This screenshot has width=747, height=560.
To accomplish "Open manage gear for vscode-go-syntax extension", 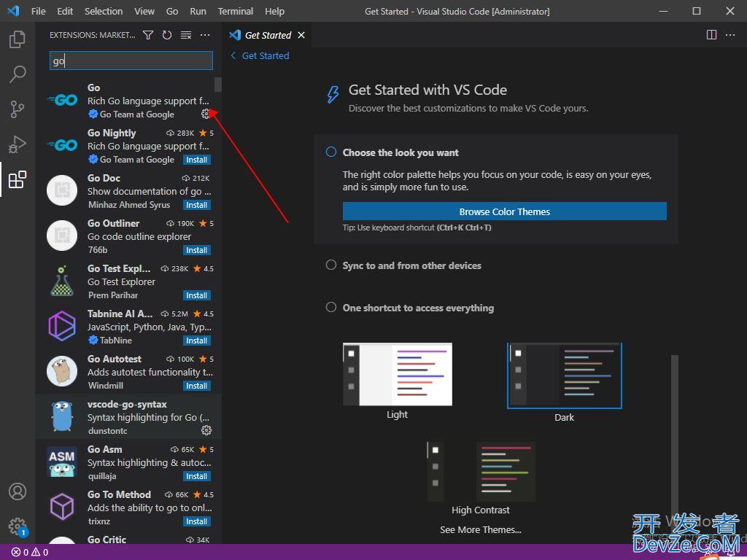I will point(206,430).
